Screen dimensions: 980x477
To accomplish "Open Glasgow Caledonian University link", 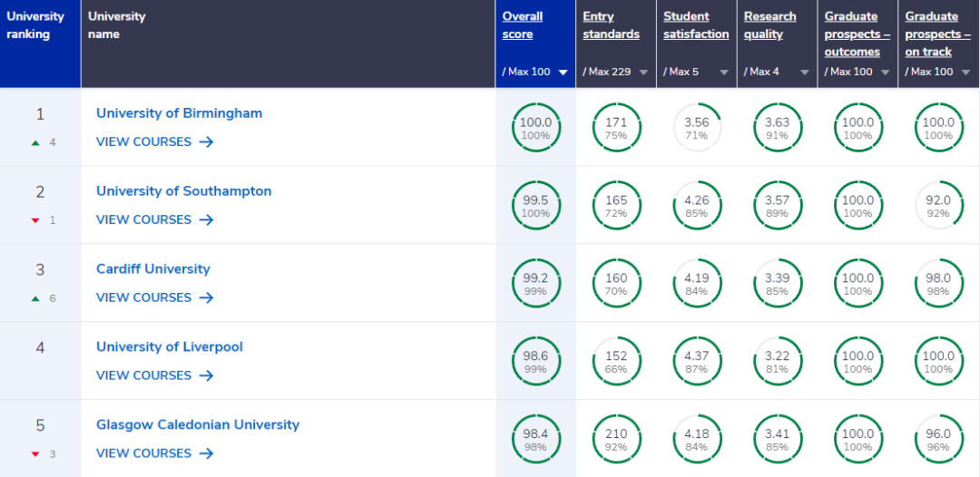I will click(x=198, y=424).
